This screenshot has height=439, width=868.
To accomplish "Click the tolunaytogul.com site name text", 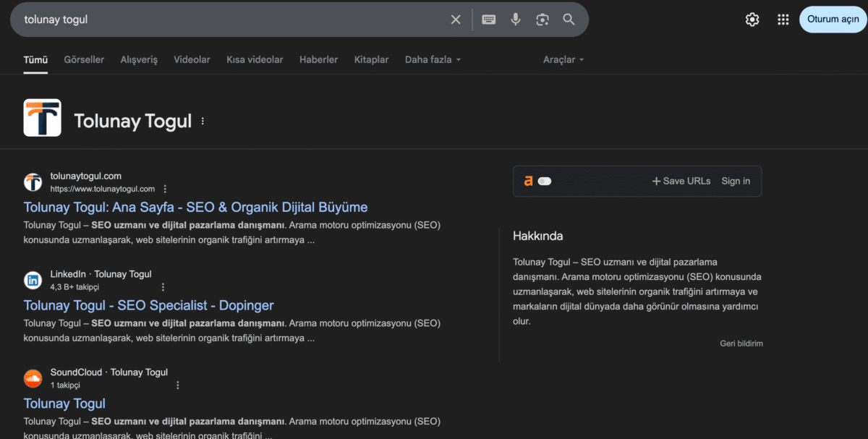I will click(85, 176).
